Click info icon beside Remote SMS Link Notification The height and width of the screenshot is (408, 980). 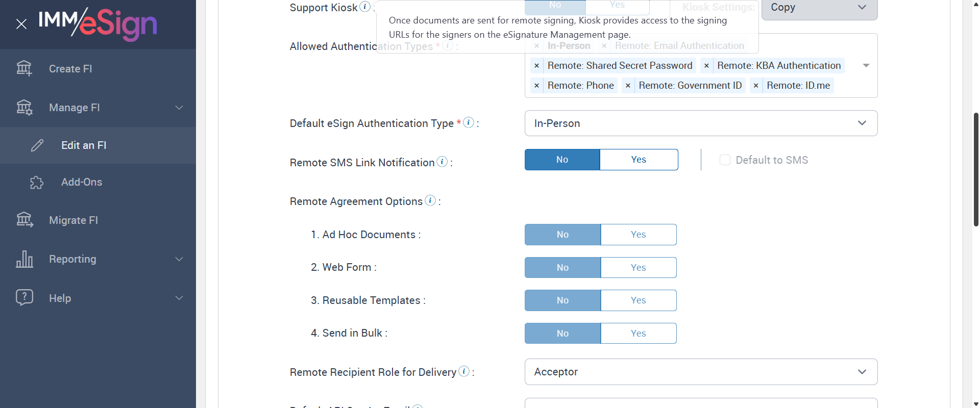click(442, 162)
